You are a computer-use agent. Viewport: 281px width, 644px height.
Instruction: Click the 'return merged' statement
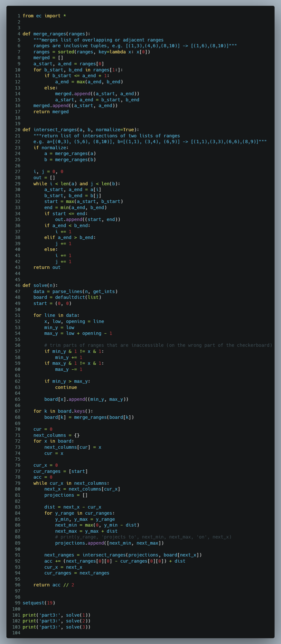[51, 112]
